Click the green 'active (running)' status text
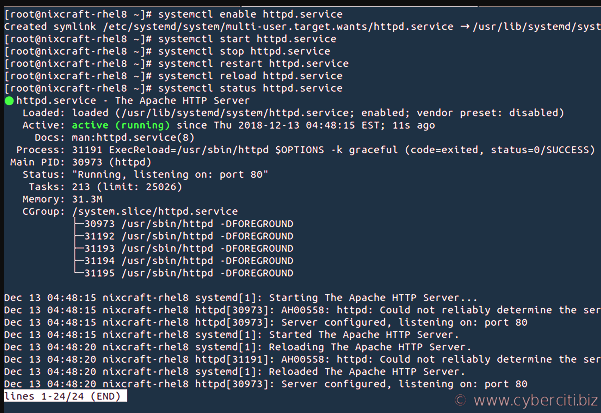 [120, 125]
